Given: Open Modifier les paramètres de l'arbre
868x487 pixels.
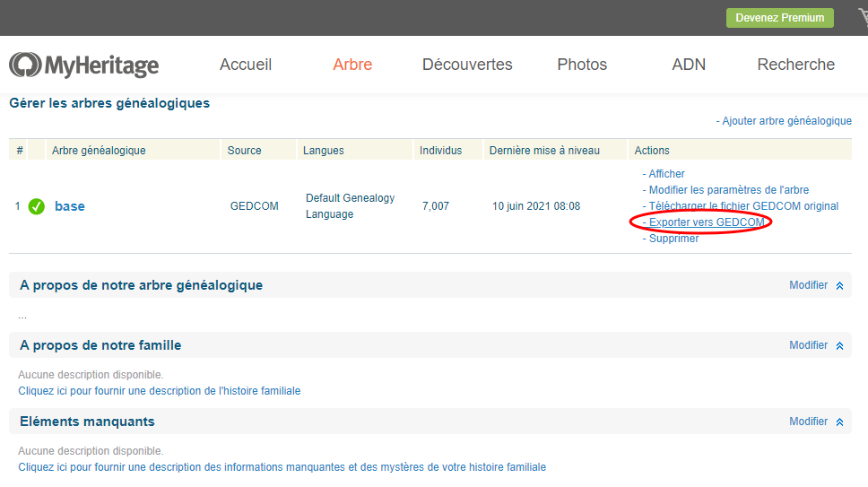Looking at the screenshot, I should [728, 190].
